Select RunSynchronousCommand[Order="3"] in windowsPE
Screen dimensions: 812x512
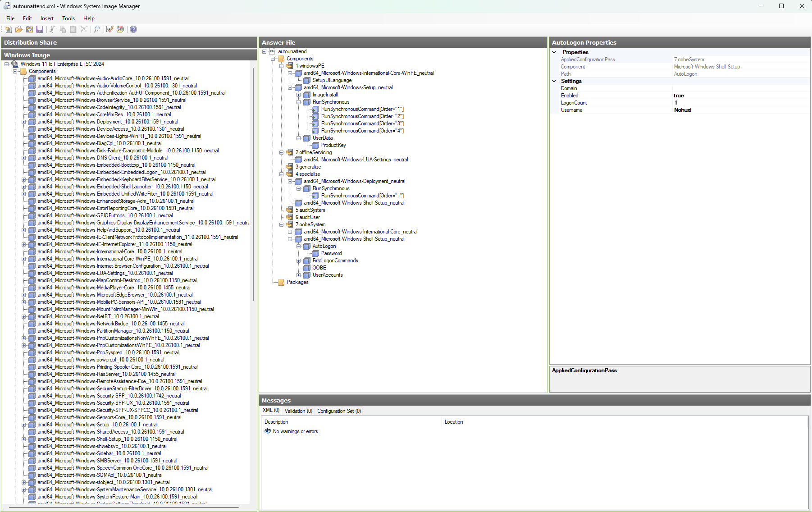362,123
